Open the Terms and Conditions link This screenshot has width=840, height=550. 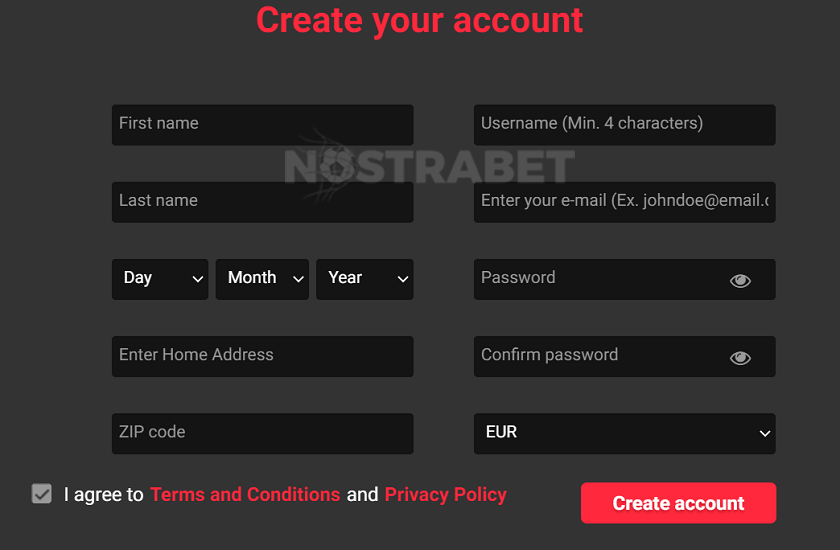pyautogui.click(x=245, y=494)
